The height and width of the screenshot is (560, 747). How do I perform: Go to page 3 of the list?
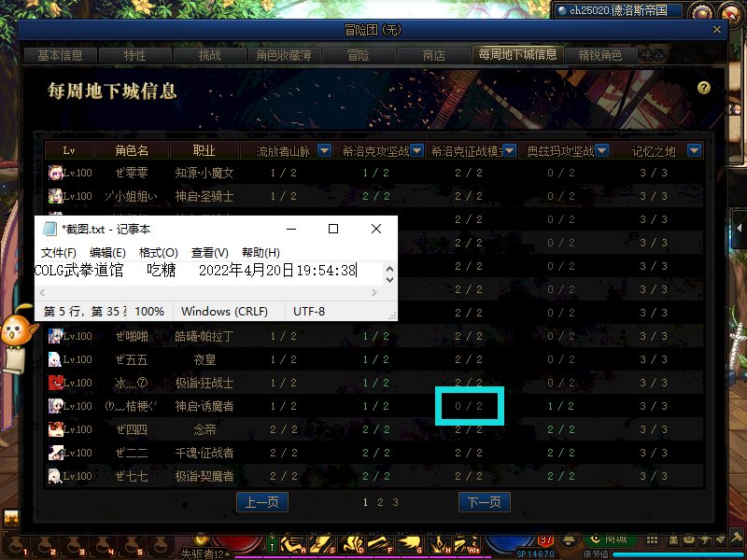click(395, 502)
